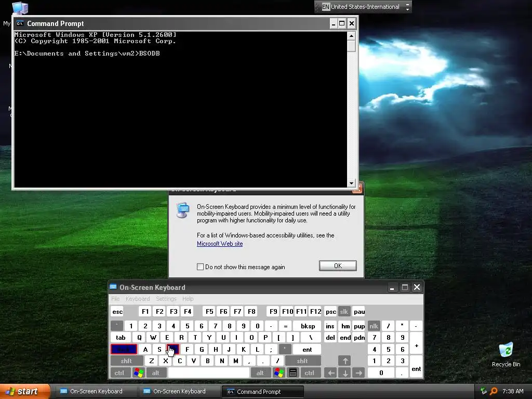Click the left arrow key
Viewport: 532px width, 399px height.
(331, 373)
